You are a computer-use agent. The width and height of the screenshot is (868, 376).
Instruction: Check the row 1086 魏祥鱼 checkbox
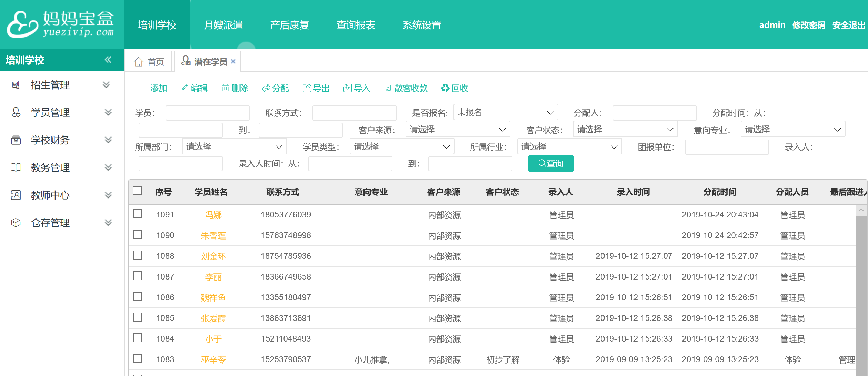[138, 297]
